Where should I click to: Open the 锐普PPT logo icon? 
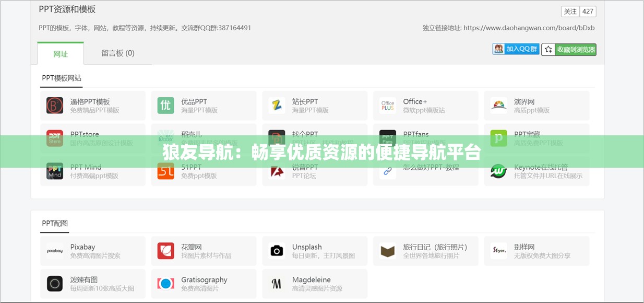[277, 171]
